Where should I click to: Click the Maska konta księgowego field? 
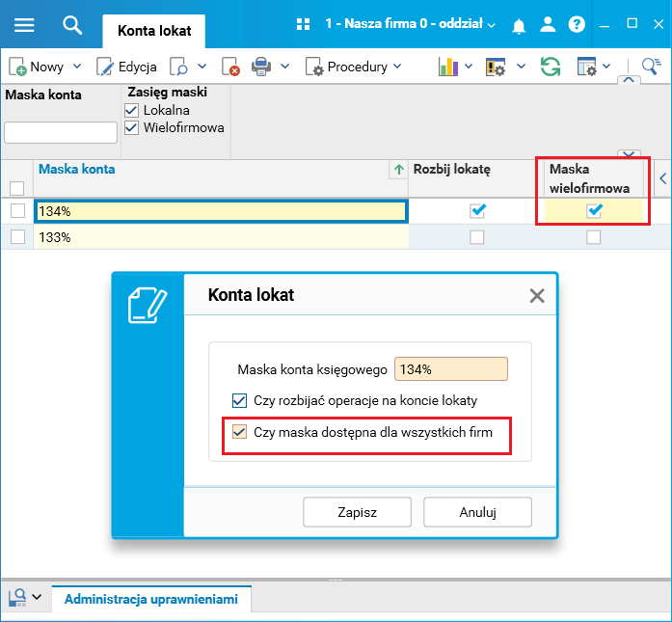coord(451,369)
